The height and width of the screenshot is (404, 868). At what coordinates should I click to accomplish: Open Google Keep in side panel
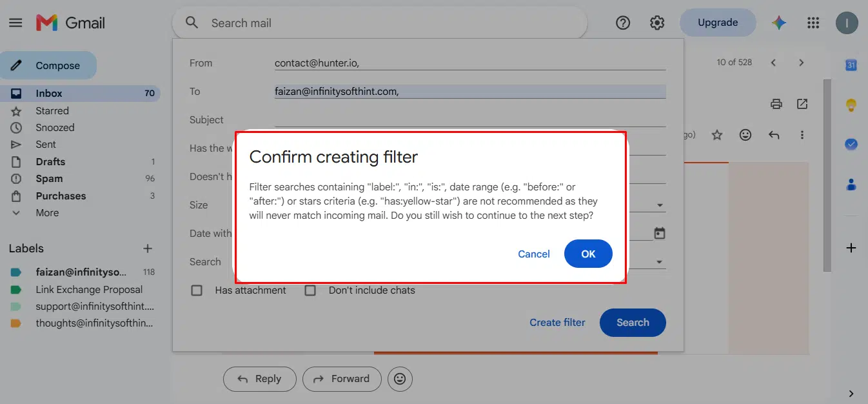click(851, 105)
